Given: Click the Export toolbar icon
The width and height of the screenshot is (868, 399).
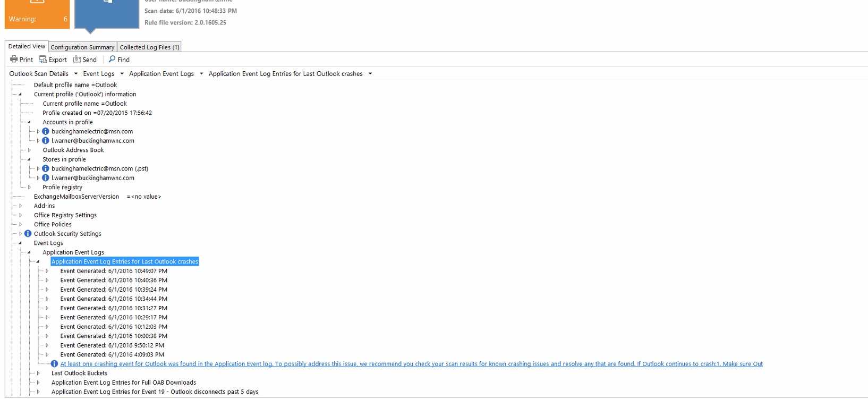Looking at the screenshot, I should click(43, 60).
